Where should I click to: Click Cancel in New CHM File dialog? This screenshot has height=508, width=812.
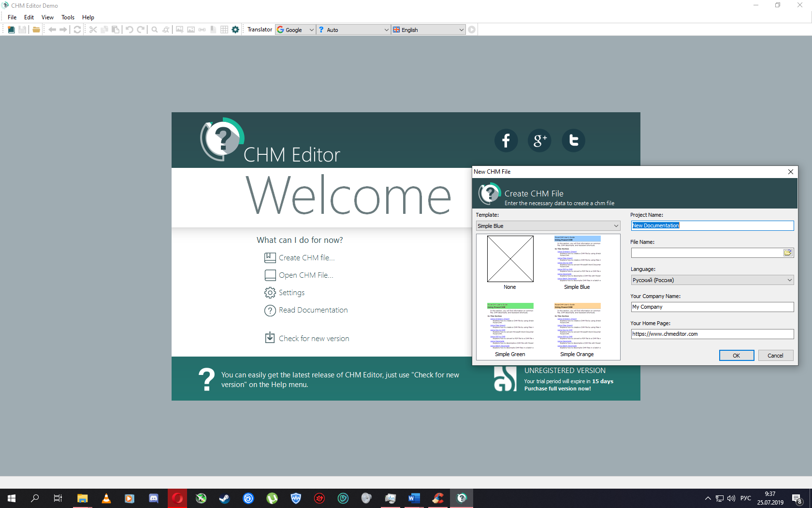click(x=776, y=356)
